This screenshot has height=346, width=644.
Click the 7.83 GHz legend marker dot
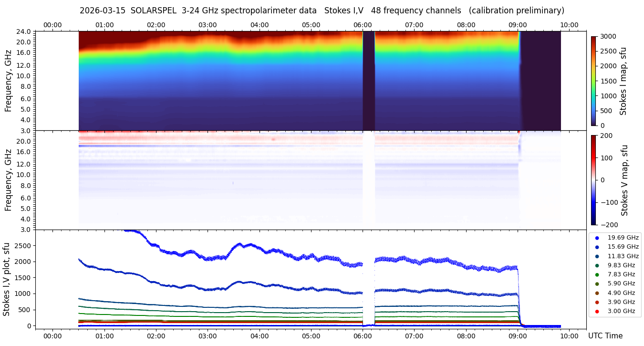pyautogui.click(x=597, y=274)
